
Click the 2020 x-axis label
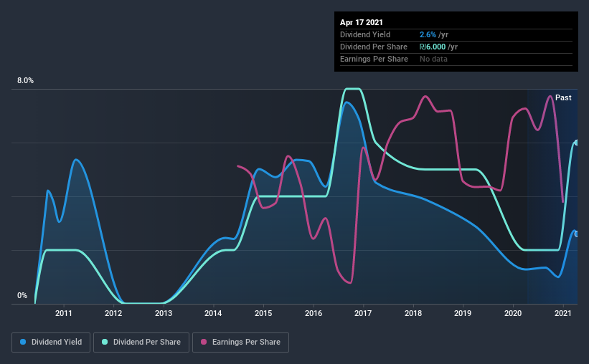coord(513,313)
